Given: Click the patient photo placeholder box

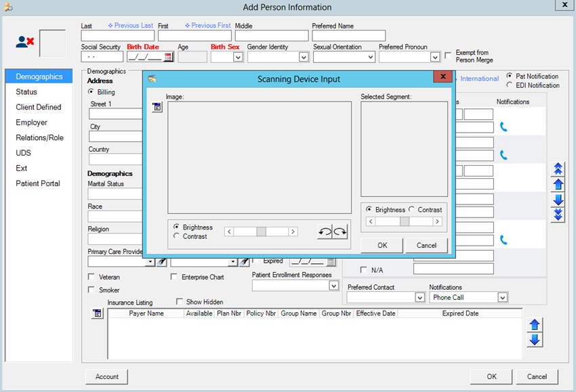Looking at the screenshot, I should (x=53, y=43).
